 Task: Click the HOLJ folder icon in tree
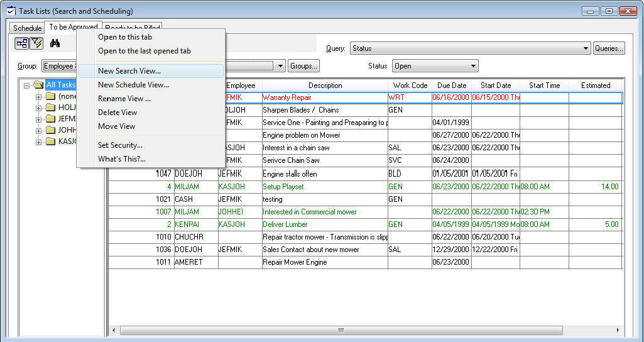50,108
